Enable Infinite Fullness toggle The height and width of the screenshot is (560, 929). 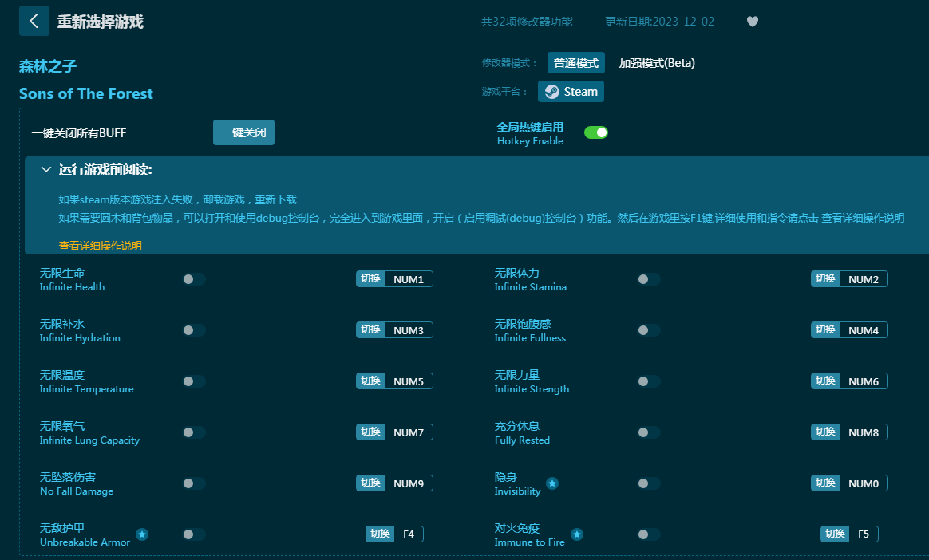pyautogui.click(x=649, y=330)
